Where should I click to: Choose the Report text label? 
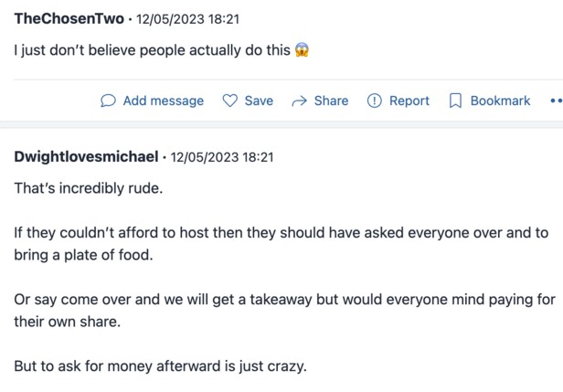(x=409, y=101)
